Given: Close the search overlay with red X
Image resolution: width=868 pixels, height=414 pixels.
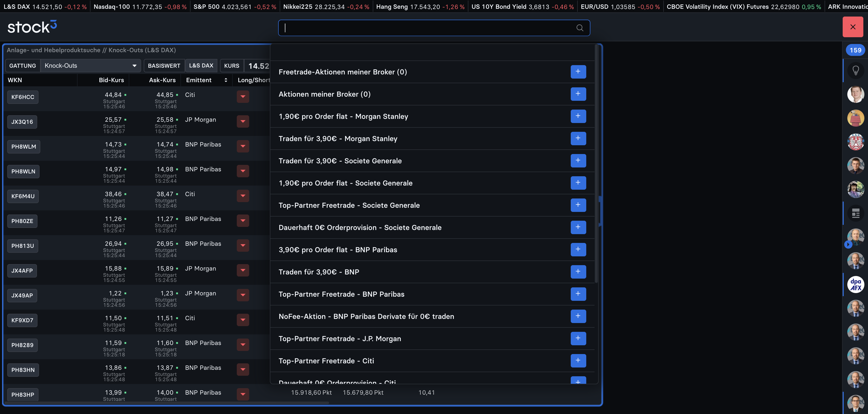Looking at the screenshot, I should point(852,27).
